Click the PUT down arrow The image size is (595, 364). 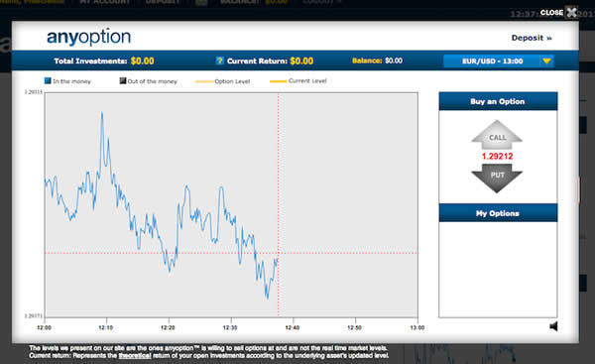[x=497, y=178]
